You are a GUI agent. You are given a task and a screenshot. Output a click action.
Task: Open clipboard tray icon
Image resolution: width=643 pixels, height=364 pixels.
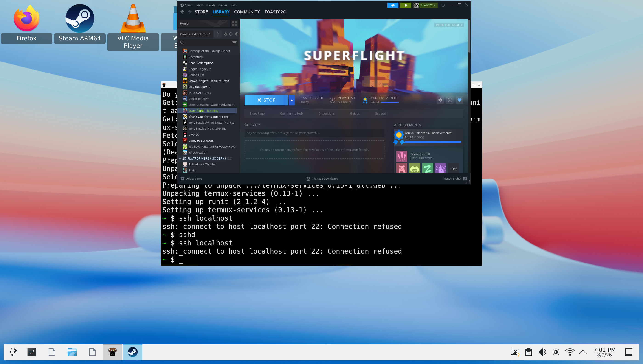pyautogui.click(x=528, y=352)
